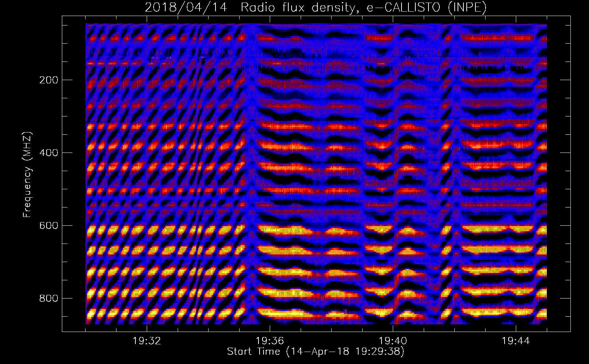This screenshot has width=589, height=364.
Task: Click the 'Frequency (MHZ)' axis title
Action: coord(27,174)
